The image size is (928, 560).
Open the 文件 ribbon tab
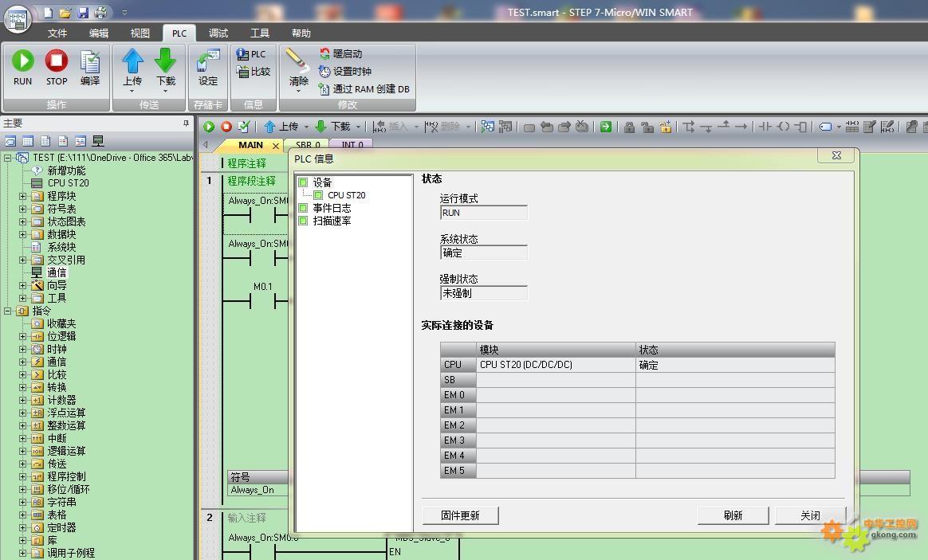coord(57,33)
